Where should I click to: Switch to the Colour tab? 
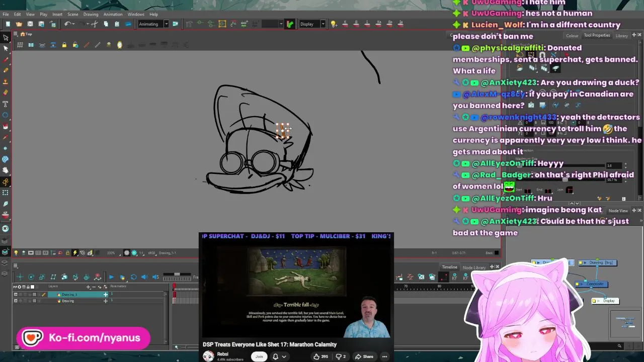(572, 36)
